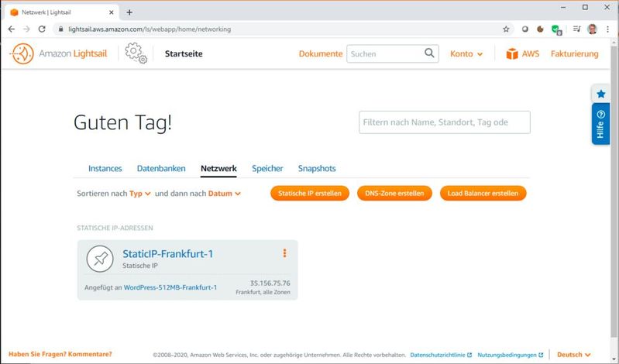This screenshot has width=619, height=364.
Task: Click the search magnifier icon
Action: pyautogui.click(x=429, y=53)
